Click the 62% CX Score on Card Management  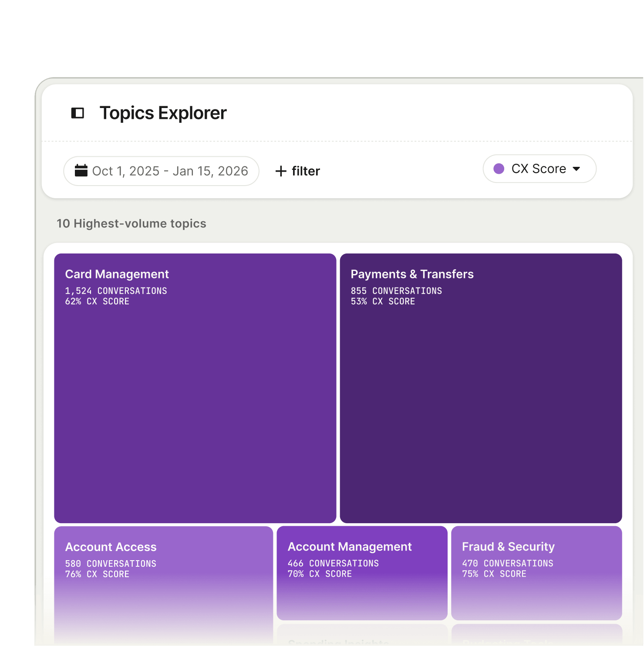pos(97,301)
